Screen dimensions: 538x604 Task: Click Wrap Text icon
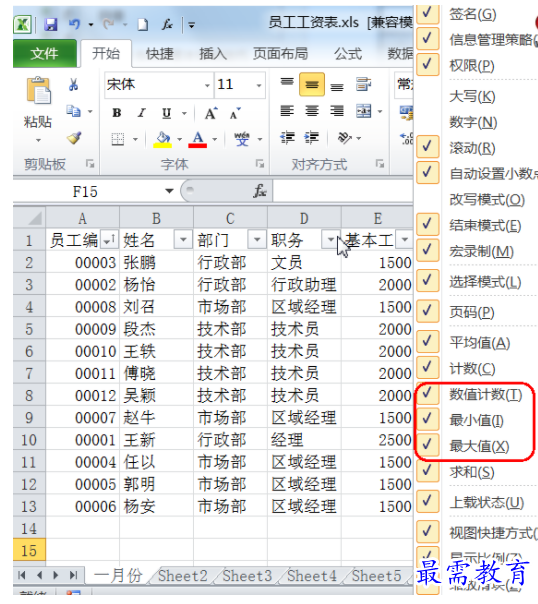pyautogui.click(x=363, y=84)
